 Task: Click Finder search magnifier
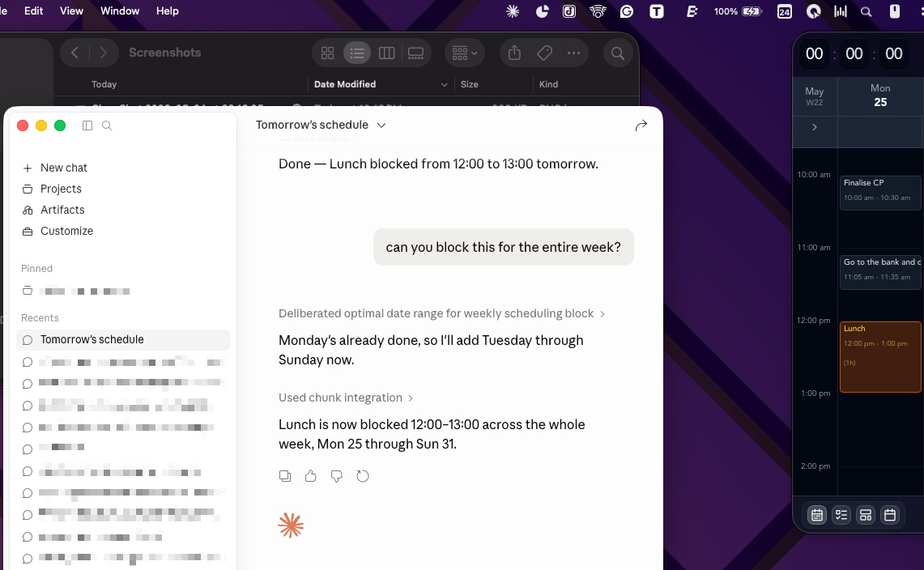point(618,53)
